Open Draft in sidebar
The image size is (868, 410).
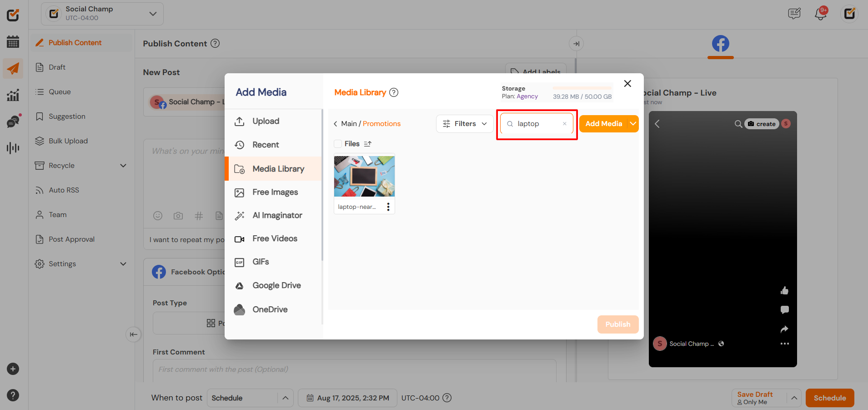click(82, 67)
